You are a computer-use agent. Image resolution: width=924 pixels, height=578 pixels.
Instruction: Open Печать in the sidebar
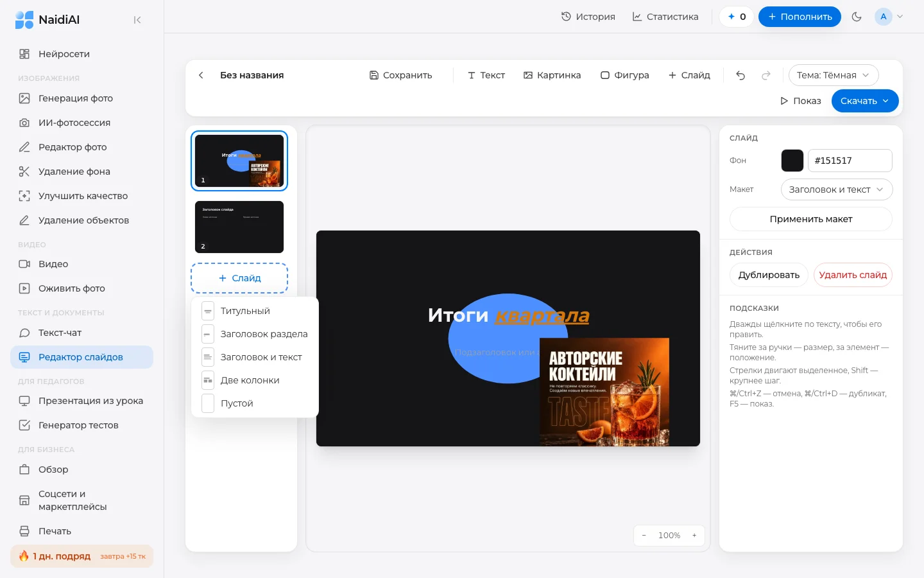(x=81, y=531)
